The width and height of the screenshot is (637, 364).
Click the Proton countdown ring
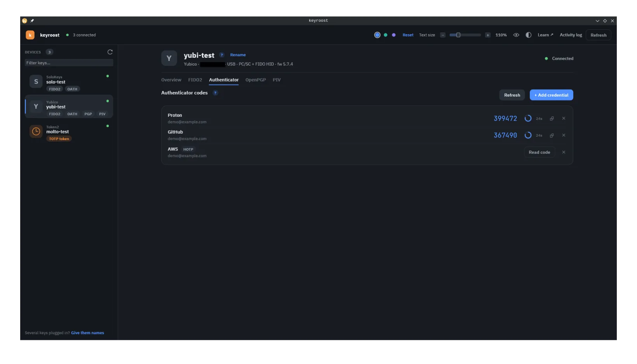tap(528, 118)
